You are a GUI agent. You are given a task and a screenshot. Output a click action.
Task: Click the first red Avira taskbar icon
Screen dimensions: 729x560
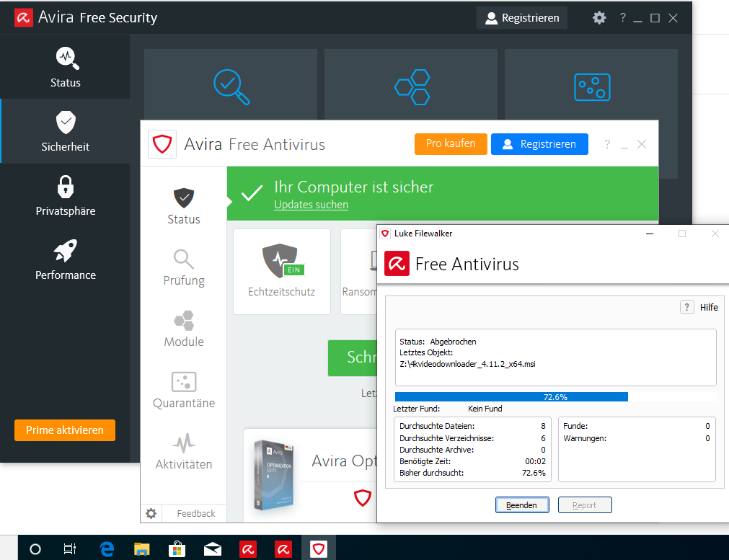coord(248,549)
